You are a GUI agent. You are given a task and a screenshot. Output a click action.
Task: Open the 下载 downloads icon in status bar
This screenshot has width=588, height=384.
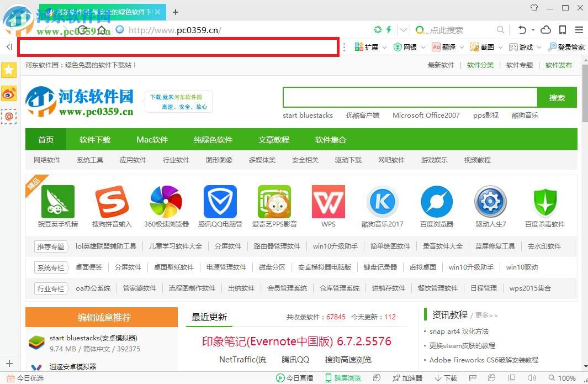(x=444, y=378)
